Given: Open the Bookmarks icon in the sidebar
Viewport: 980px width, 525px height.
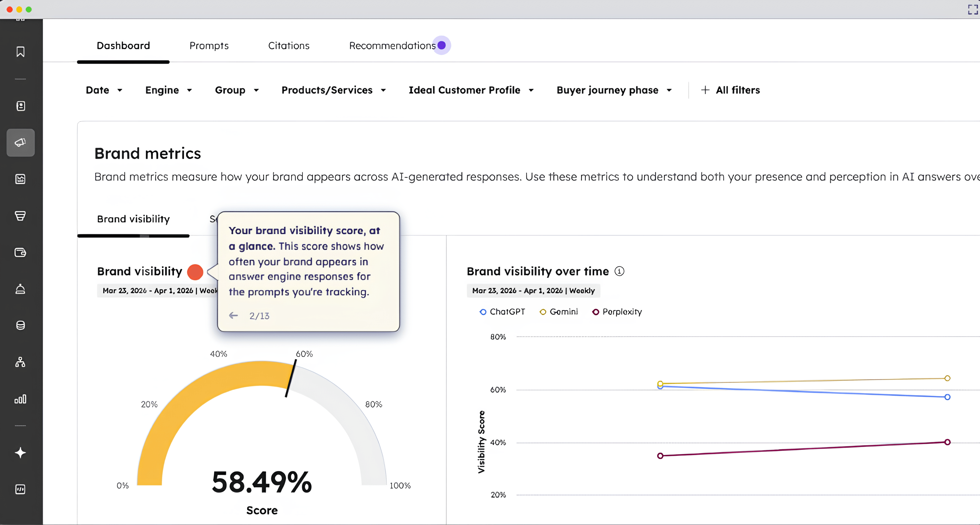Looking at the screenshot, I should coord(20,52).
